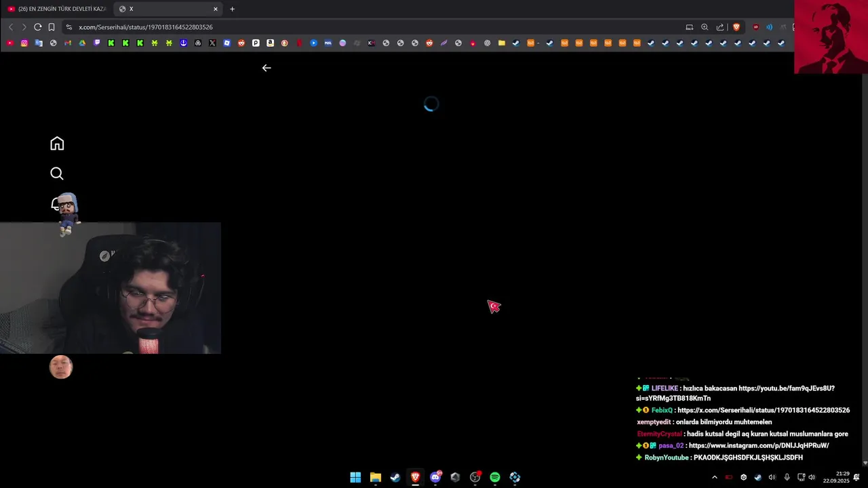Click FebixQ's x.com/Serserihali status link

tap(764, 410)
